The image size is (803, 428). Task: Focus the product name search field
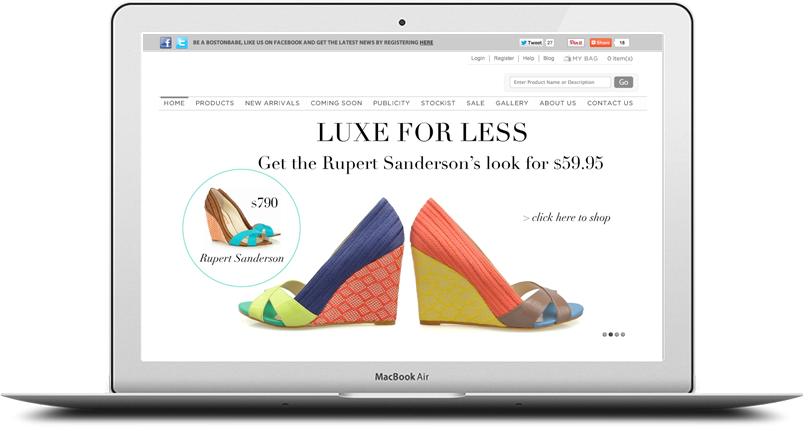(560, 82)
